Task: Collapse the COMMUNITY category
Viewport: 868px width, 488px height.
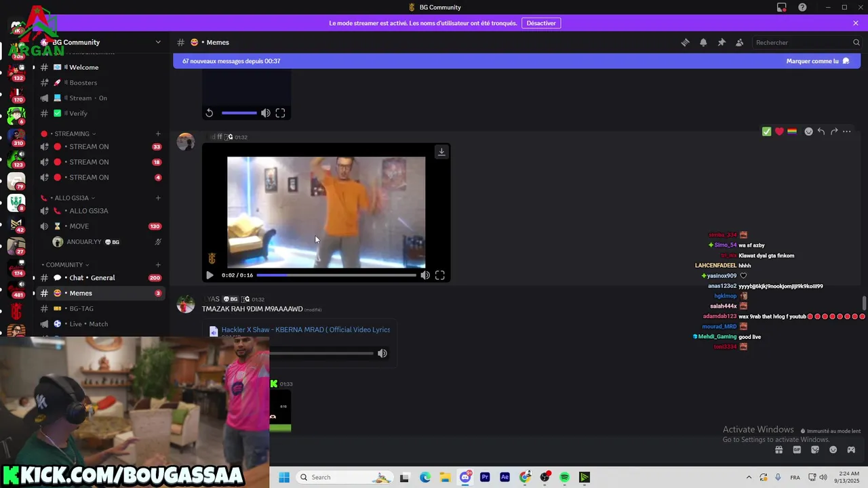Action: pos(65,264)
